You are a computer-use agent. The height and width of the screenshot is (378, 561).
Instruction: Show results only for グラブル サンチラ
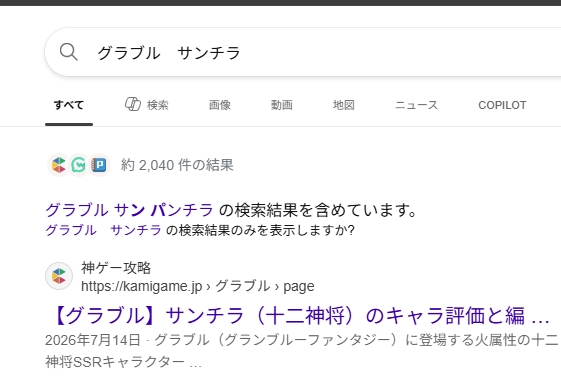pos(103,230)
